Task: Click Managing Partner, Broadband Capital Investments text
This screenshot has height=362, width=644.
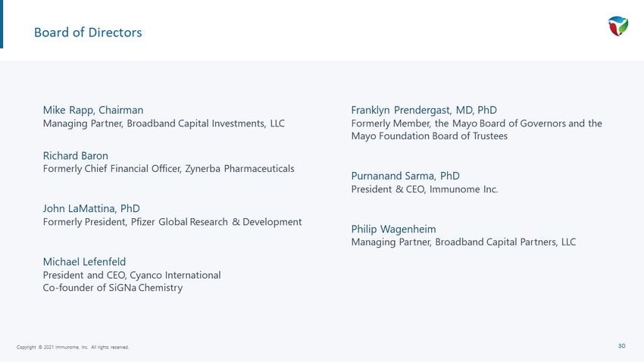Action: pyautogui.click(x=164, y=123)
